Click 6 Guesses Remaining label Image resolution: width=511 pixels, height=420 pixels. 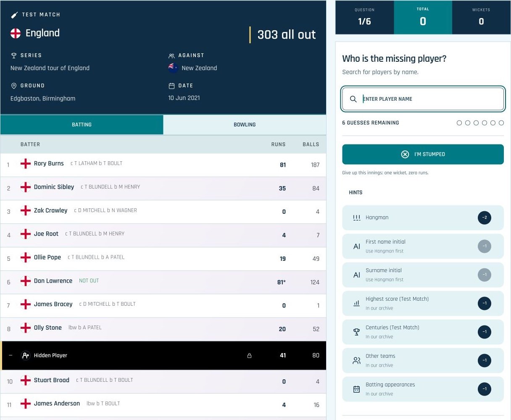pos(371,123)
